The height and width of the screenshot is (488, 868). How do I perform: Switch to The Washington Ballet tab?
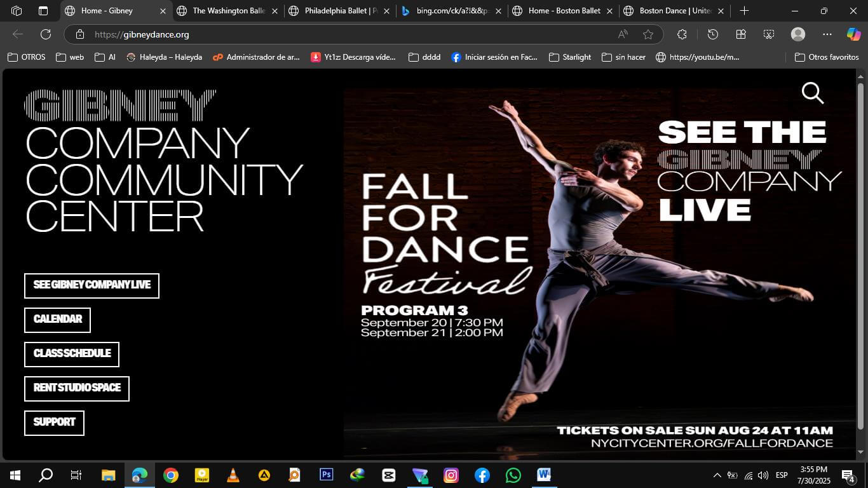[x=229, y=11]
